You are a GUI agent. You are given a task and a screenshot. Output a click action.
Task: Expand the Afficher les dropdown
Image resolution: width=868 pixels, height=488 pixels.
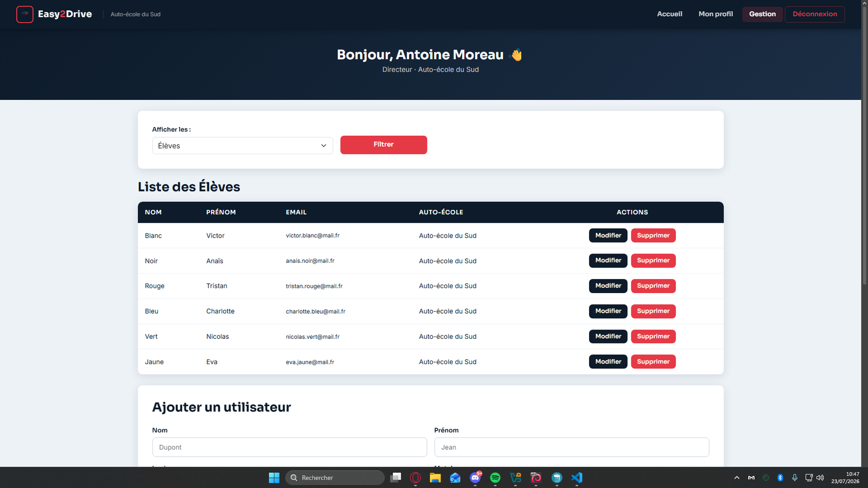(x=242, y=145)
